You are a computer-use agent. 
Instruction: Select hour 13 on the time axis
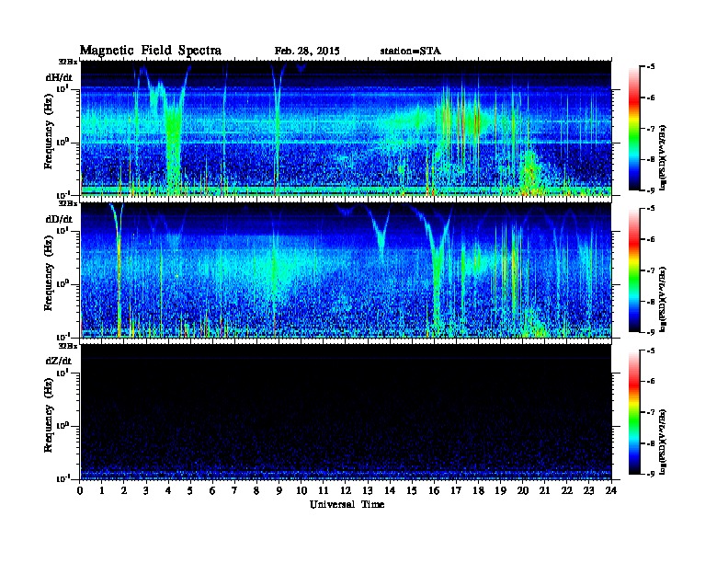(368, 491)
